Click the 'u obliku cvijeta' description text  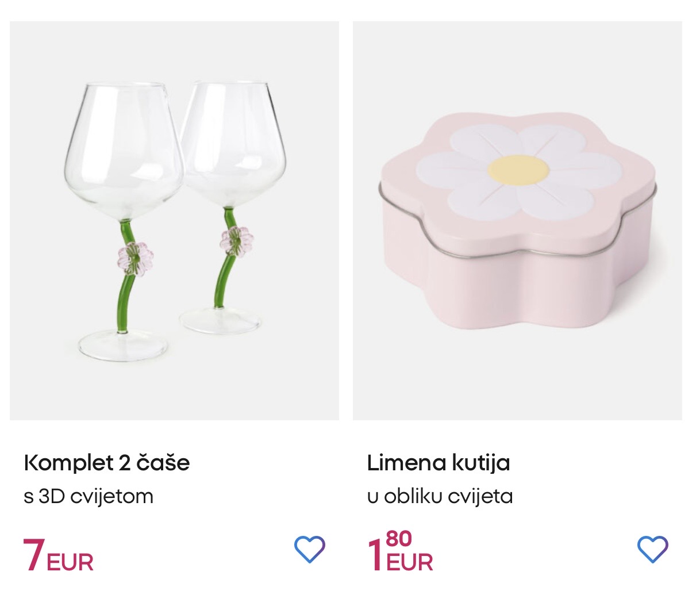[440, 496]
